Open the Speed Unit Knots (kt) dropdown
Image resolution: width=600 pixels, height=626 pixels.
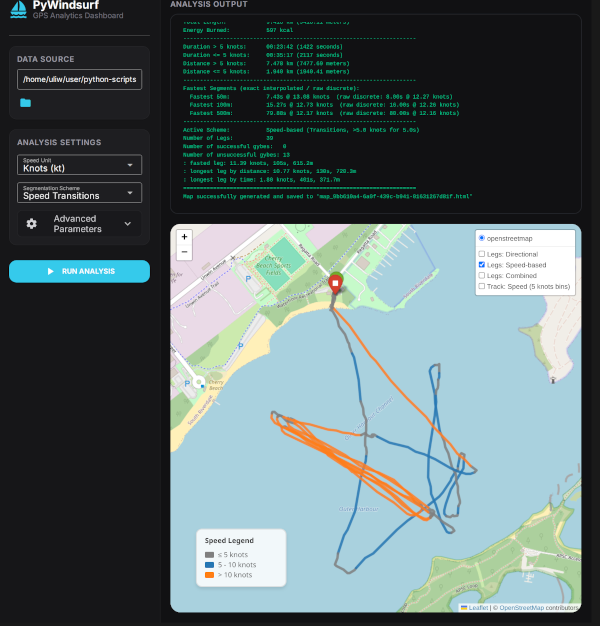coord(79,165)
